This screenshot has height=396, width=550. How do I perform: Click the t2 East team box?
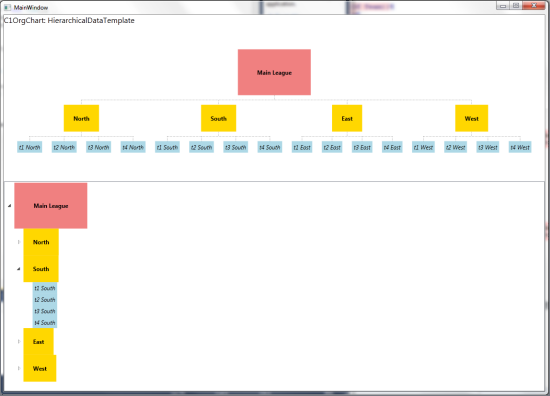pyautogui.click(x=332, y=147)
